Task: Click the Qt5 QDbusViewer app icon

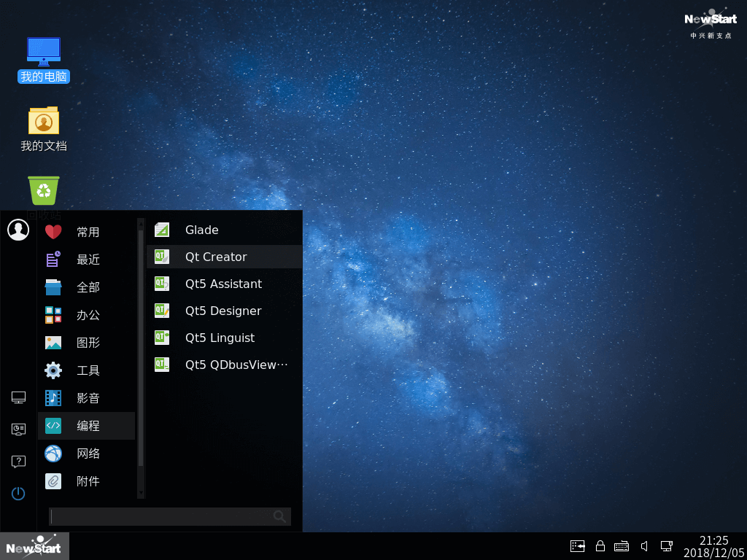Action: pyautogui.click(x=162, y=365)
